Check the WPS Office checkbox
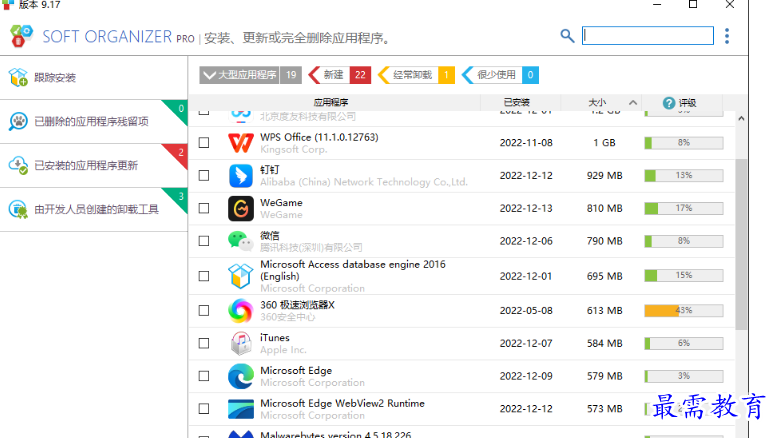Viewport: 774px width, 438px height. coord(204,143)
